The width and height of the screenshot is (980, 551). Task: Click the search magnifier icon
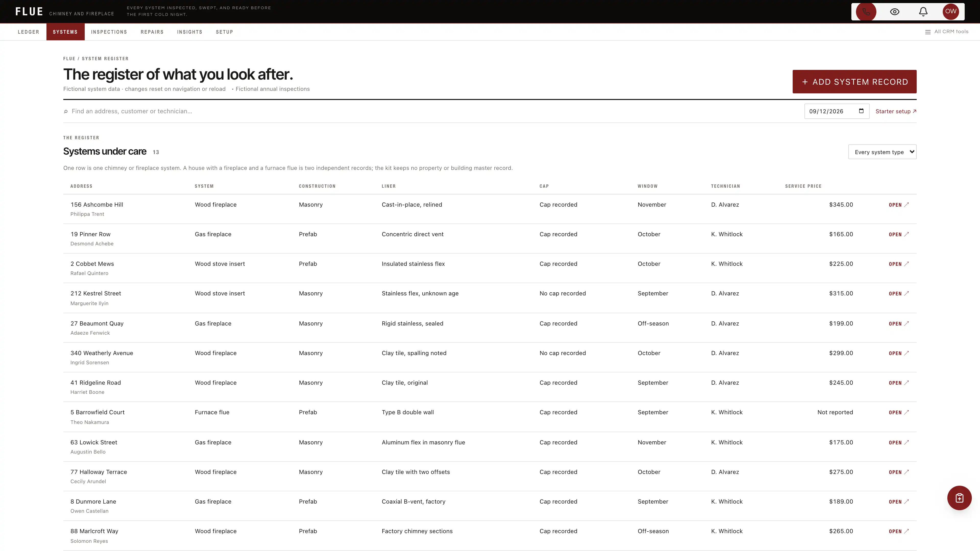point(66,111)
